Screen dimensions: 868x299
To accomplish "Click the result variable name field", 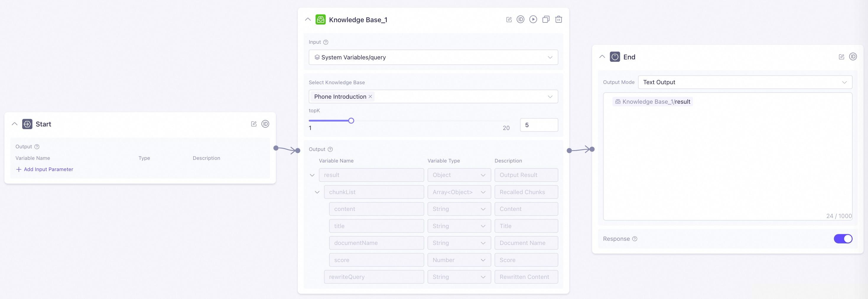I will click(371, 175).
